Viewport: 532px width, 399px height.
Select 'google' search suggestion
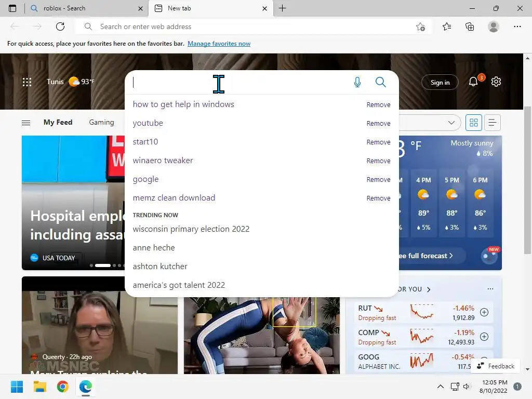[x=145, y=179]
